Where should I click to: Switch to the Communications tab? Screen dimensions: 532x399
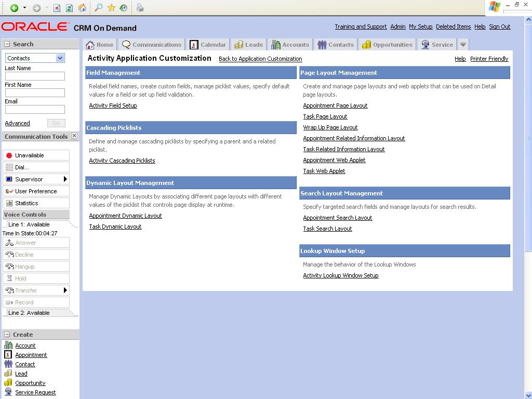coord(151,45)
